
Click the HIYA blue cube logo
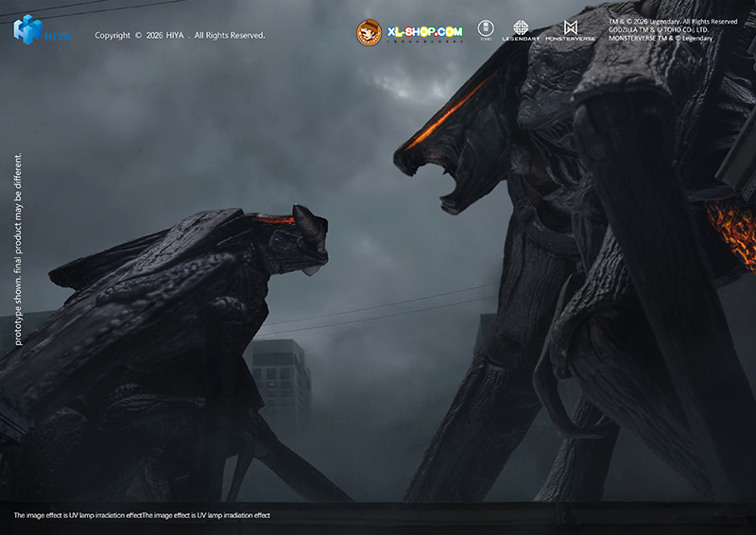(27, 29)
